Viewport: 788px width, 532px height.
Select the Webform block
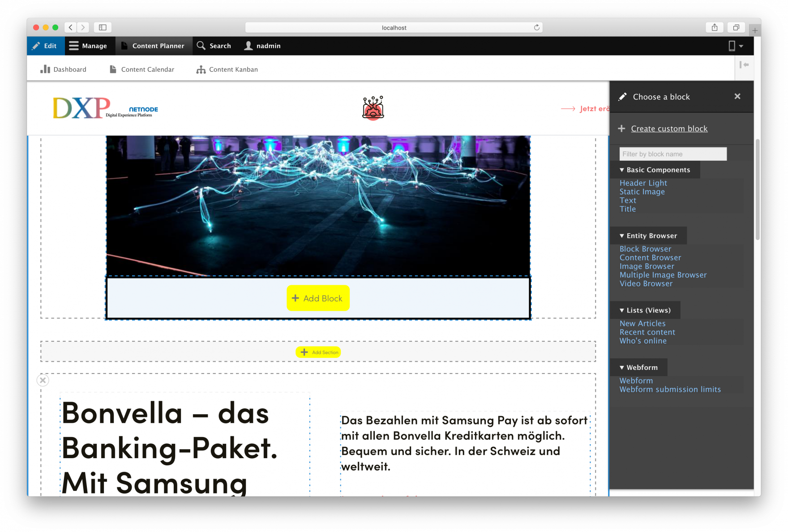[x=636, y=381]
